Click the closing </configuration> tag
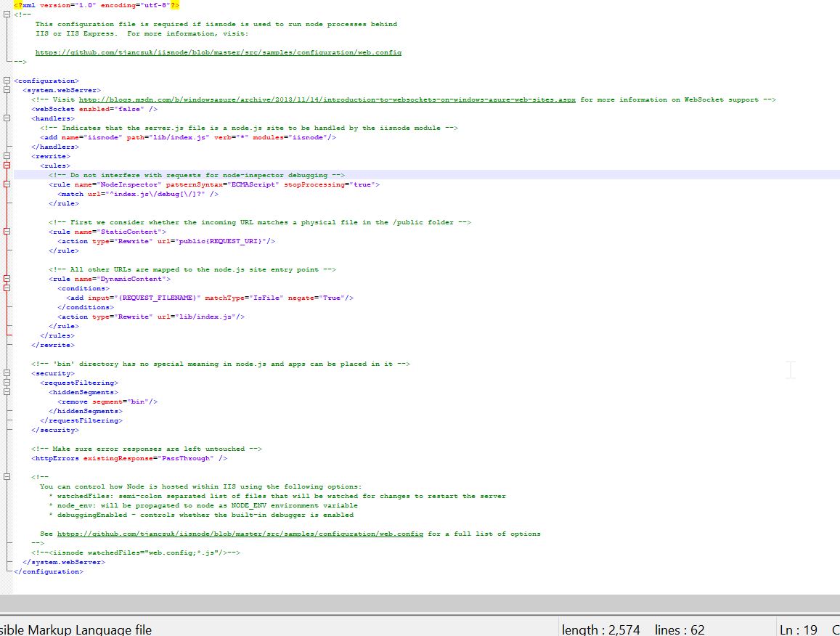The width and height of the screenshot is (840, 636). (49, 571)
